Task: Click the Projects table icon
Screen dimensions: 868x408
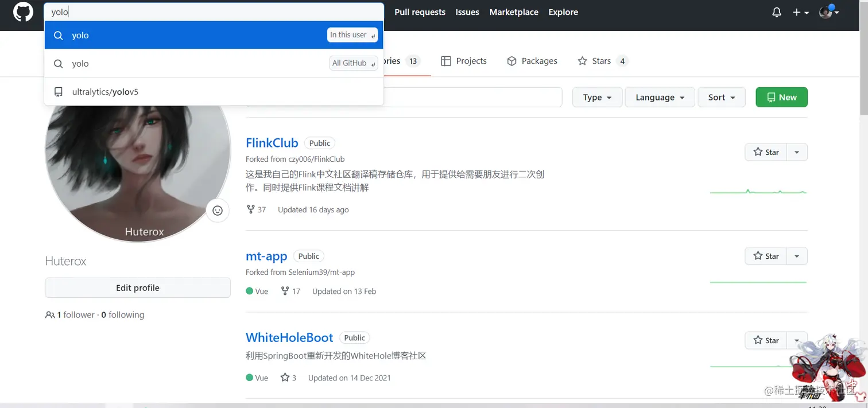Action: [x=446, y=61]
